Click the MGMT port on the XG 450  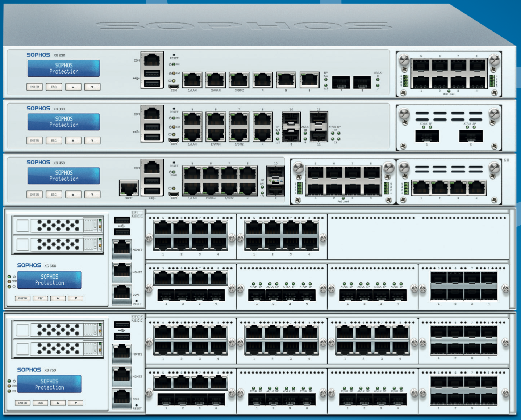click(129, 188)
